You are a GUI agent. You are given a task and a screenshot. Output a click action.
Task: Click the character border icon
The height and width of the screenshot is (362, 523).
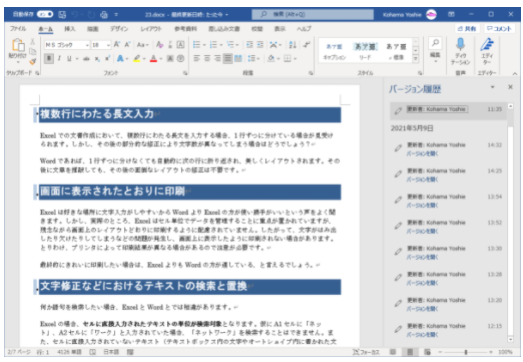pyautogui.click(x=180, y=44)
